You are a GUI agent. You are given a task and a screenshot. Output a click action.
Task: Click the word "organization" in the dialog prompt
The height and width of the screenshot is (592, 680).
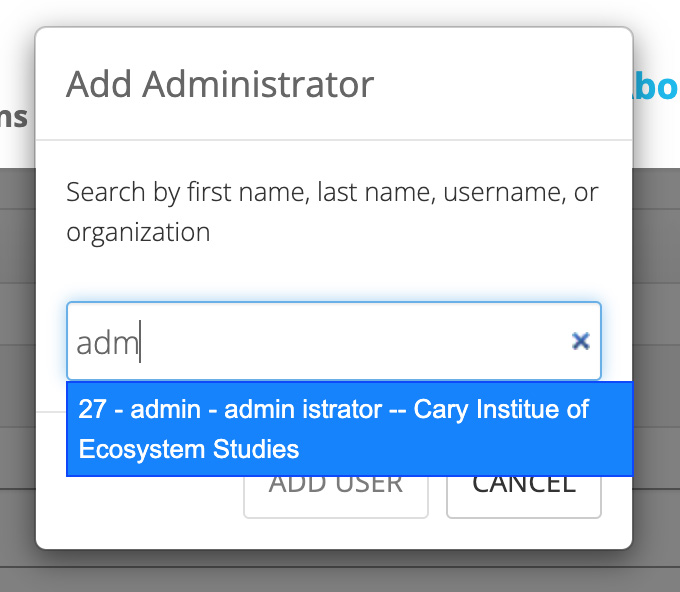[138, 233]
